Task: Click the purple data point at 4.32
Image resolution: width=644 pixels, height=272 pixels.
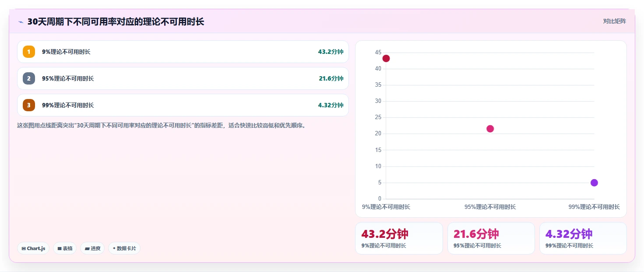Action: (594, 183)
